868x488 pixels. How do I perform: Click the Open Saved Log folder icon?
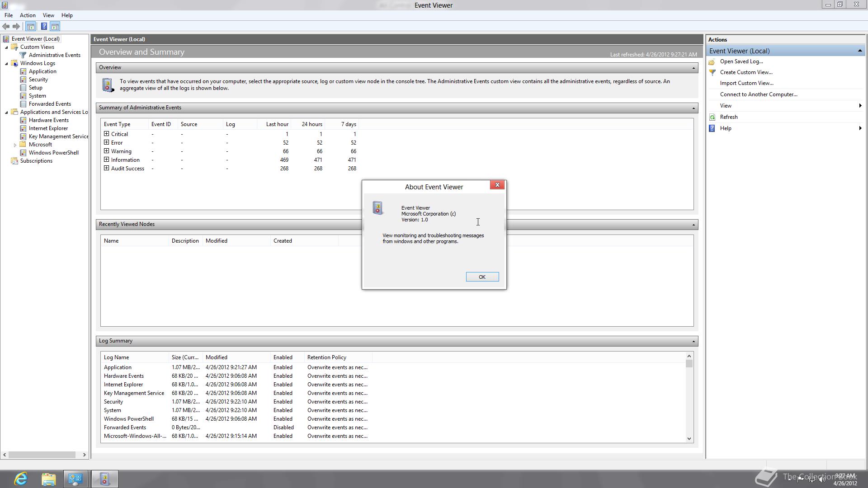click(712, 61)
